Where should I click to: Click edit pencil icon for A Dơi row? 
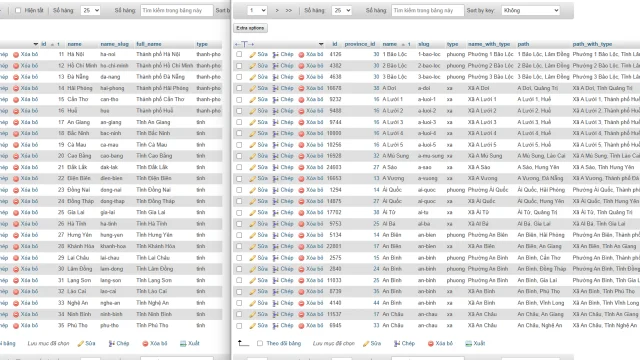[253, 88]
